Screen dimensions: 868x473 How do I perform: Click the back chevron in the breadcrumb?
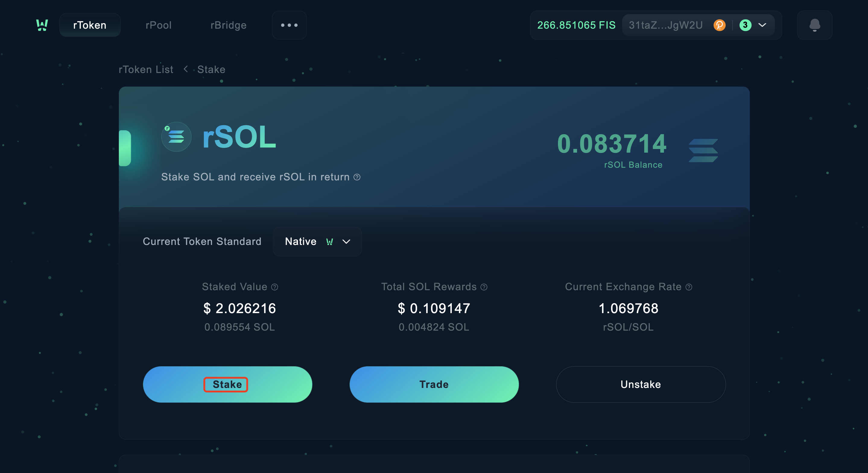click(x=186, y=69)
